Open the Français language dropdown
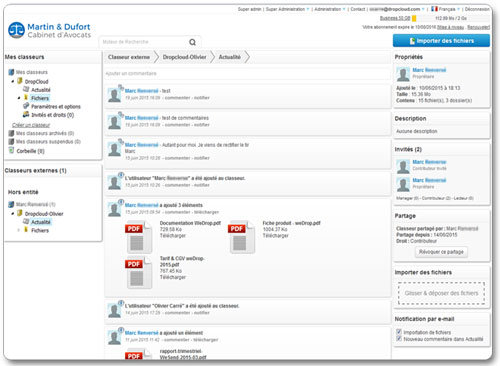Screen dimensions: 500x366 pos(445,9)
